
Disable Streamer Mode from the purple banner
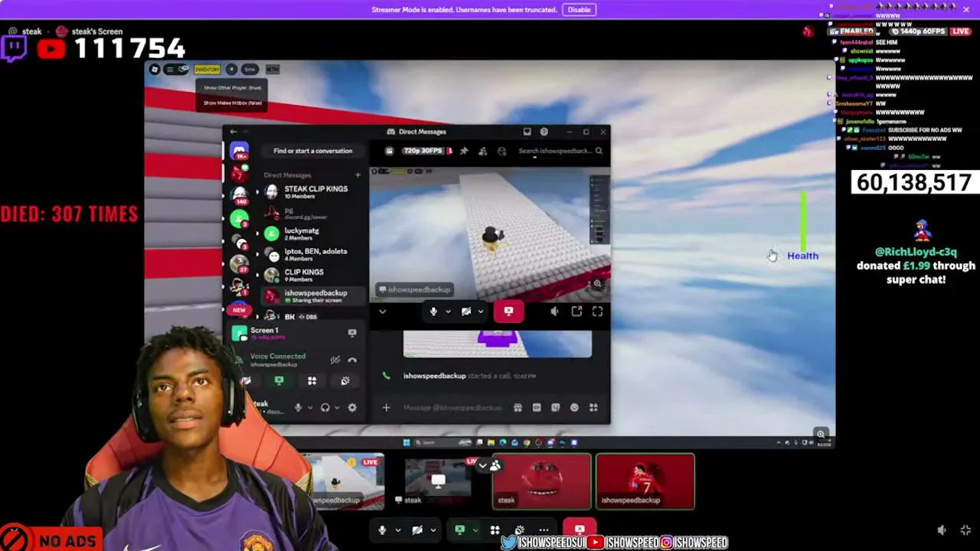coord(579,9)
